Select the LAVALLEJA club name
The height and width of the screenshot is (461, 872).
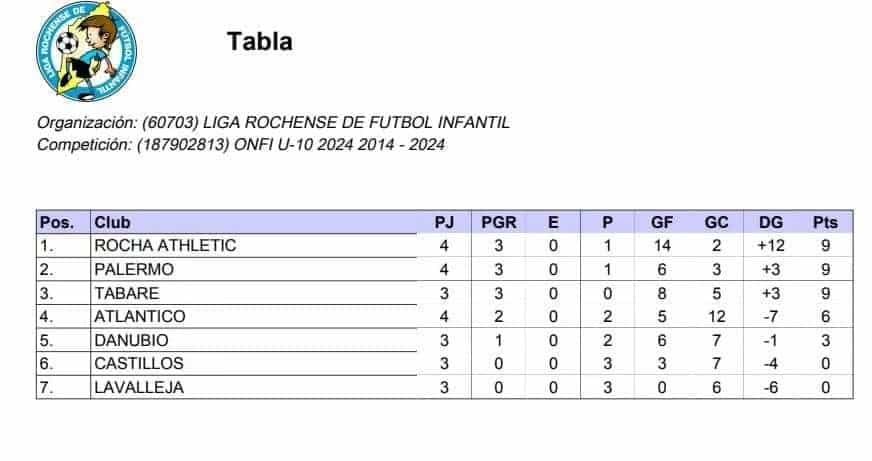pyautogui.click(x=139, y=388)
